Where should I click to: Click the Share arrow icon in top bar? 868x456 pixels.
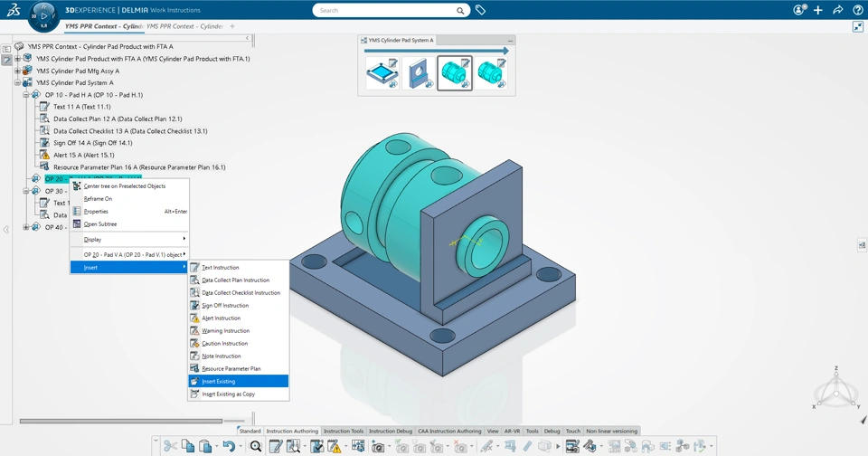pyautogui.click(x=838, y=10)
